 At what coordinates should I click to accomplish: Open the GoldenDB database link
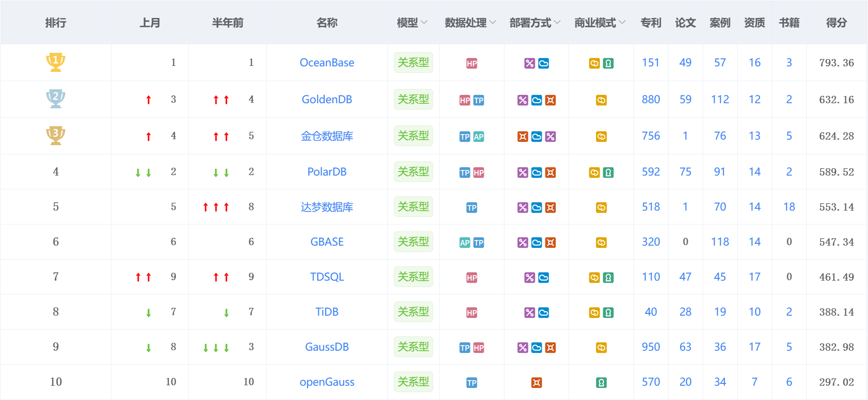(x=327, y=100)
